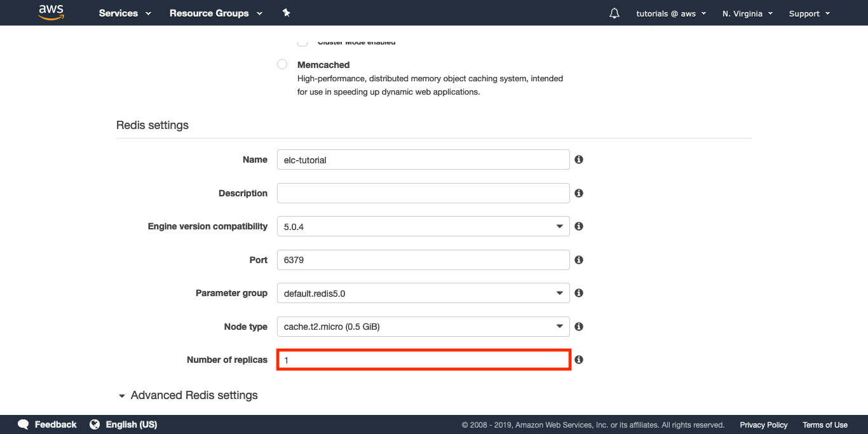Change language from English (US)
The height and width of the screenshot is (434, 868).
pyautogui.click(x=131, y=424)
